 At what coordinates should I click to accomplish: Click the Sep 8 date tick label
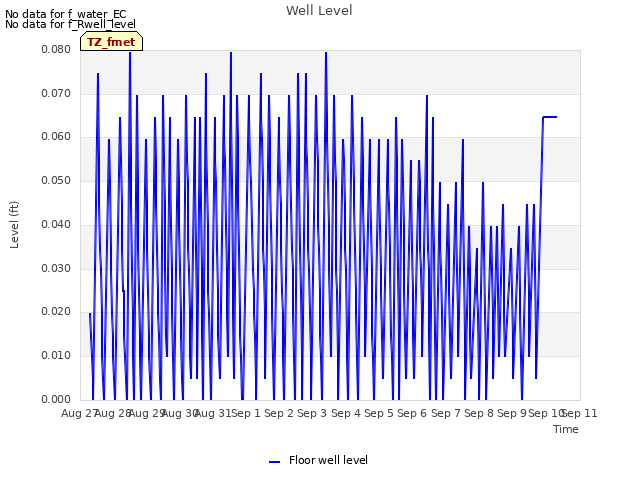479,413
